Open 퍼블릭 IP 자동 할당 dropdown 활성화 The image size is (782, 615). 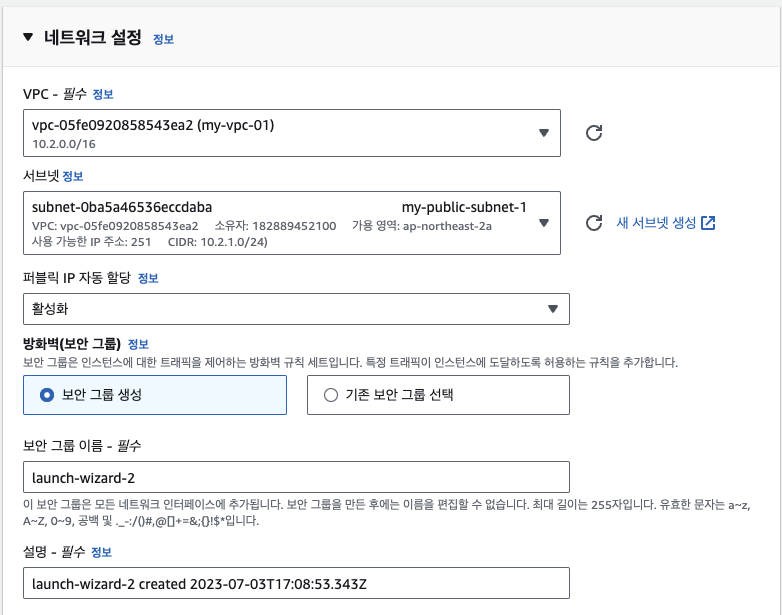296,309
